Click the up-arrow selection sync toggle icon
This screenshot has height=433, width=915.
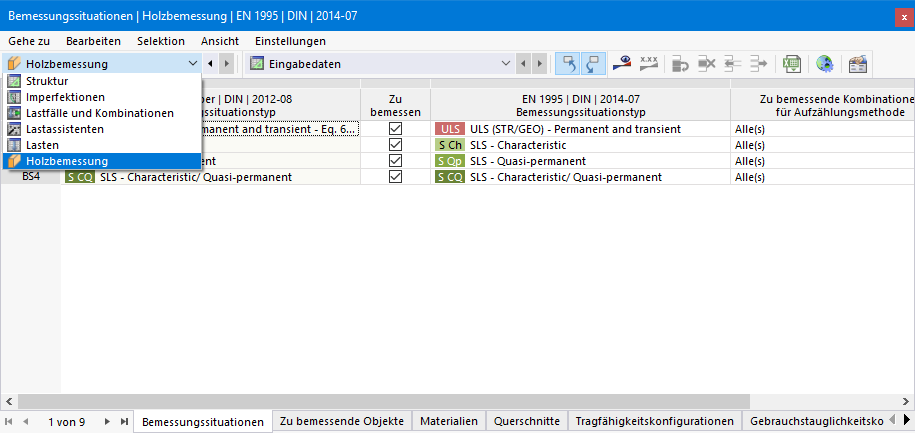tap(568, 64)
